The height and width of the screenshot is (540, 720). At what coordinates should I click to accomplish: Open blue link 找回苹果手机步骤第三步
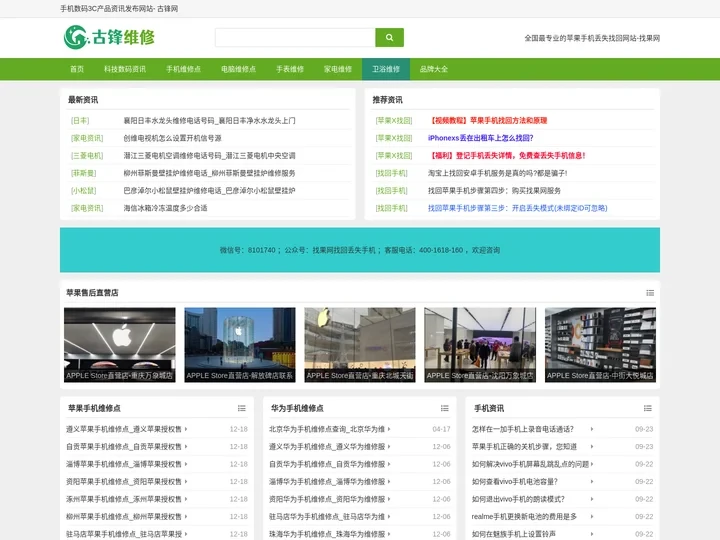(518, 208)
